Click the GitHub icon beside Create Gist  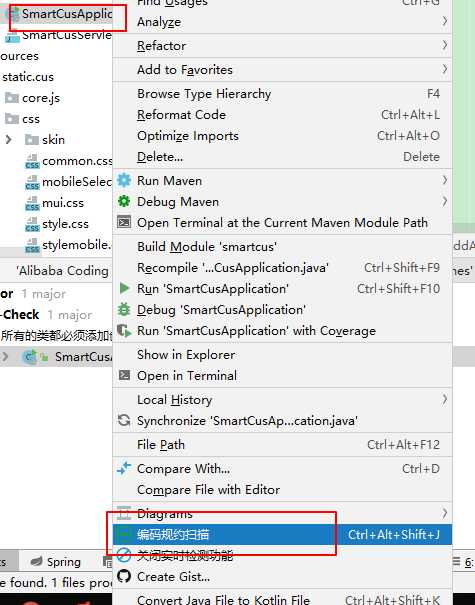124,576
